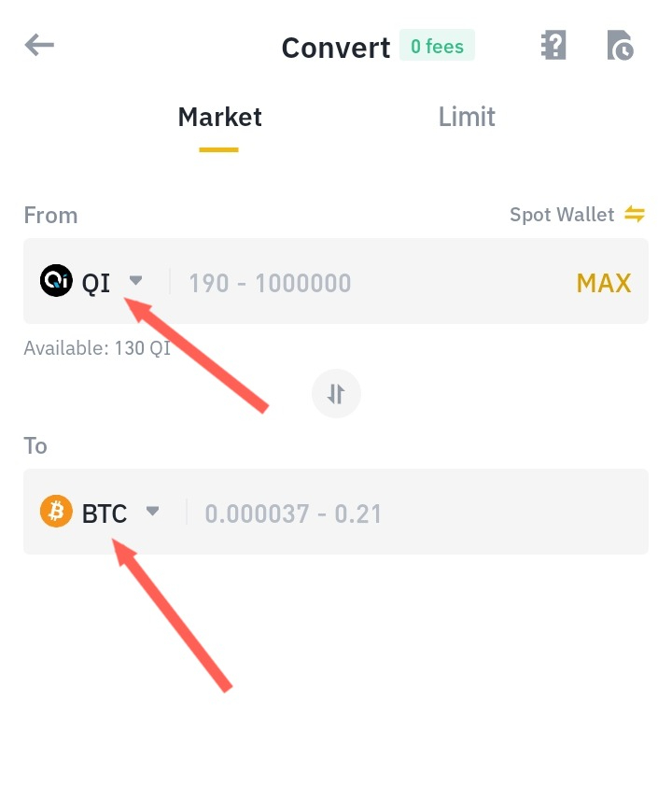This screenshot has width=672, height=802.
Task: Click the Available: 130 QI balance text
Action: (96, 347)
